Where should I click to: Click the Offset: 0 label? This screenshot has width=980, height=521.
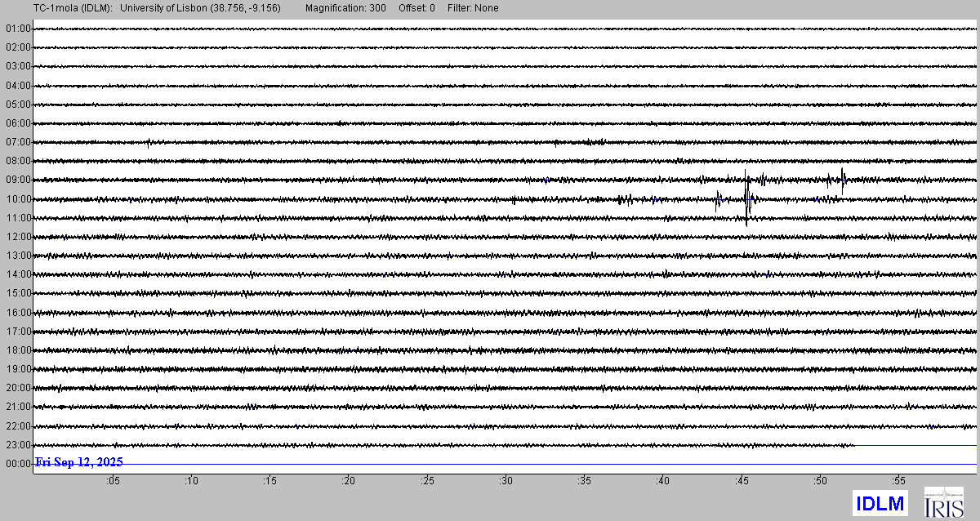[416, 8]
